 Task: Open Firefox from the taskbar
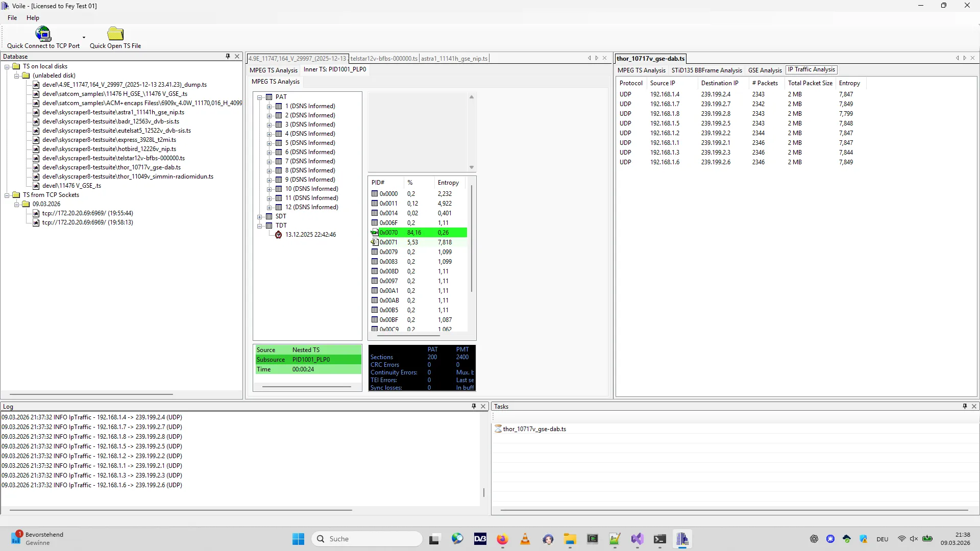click(502, 539)
